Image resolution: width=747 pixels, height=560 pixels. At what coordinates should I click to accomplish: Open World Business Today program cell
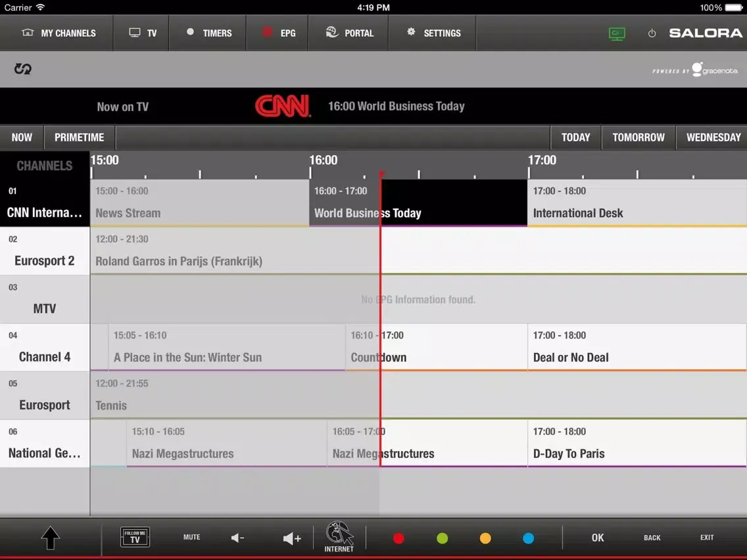pyautogui.click(x=418, y=203)
